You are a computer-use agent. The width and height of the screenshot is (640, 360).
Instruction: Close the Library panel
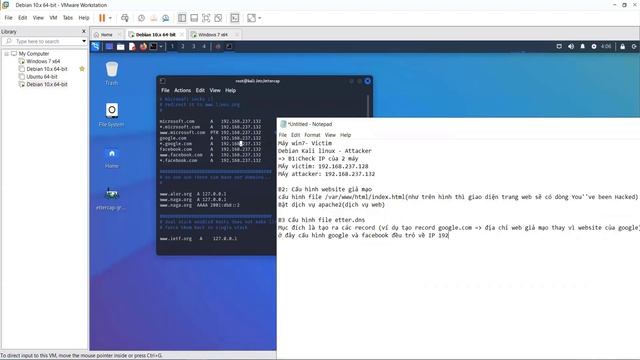pos(84,31)
